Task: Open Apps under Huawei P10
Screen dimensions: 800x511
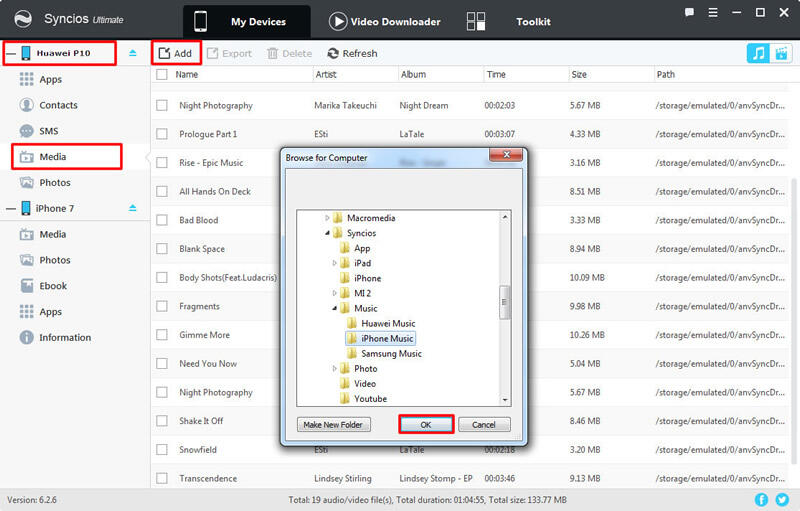Action: pos(50,79)
